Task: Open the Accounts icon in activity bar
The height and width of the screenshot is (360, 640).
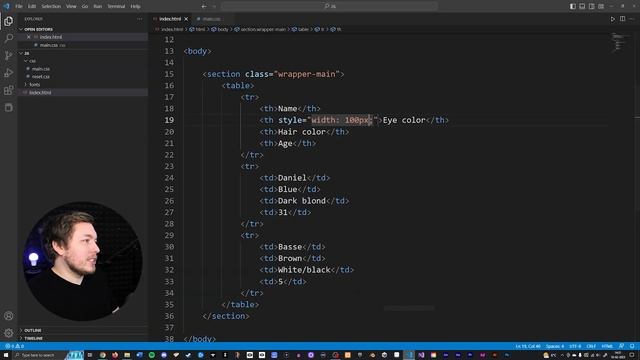Action: [9, 316]
